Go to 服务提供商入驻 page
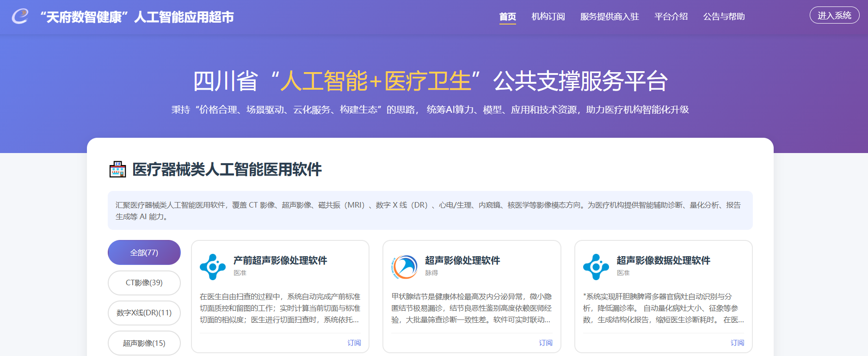This screenshot has width=868, height=356. [x=609, y=17]
